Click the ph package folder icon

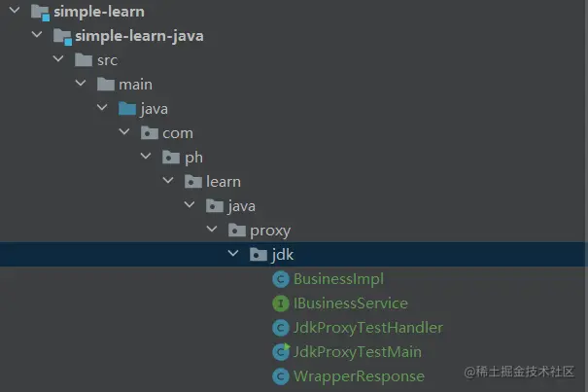coord(171,158)
